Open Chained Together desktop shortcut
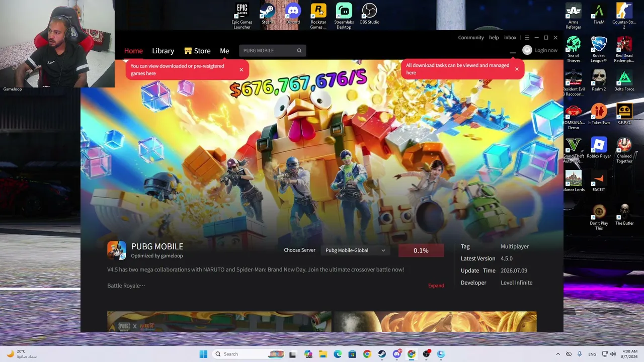 click(x=624, y=150)
